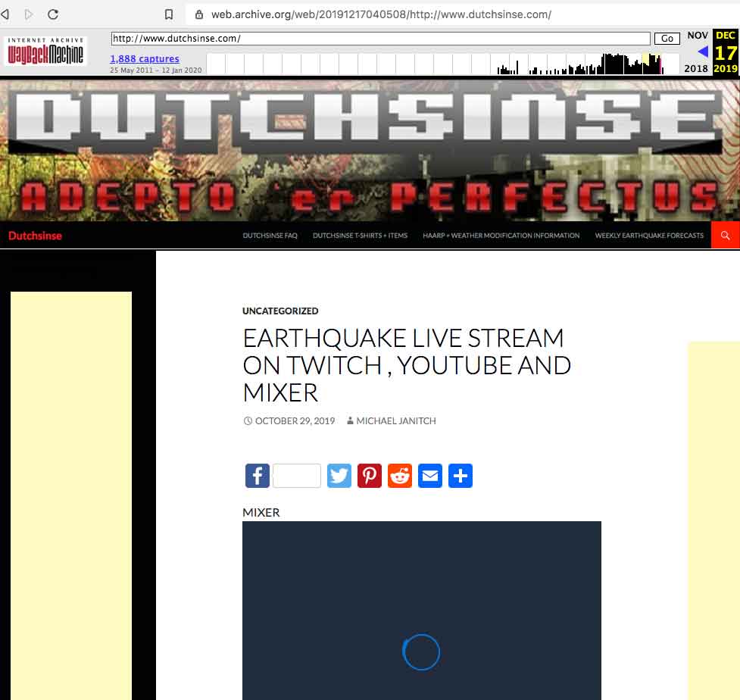Screen dimensions: 740x700
Task: Open HAARP + Weather Modification Information menu
Action: [x=501, y=236]
